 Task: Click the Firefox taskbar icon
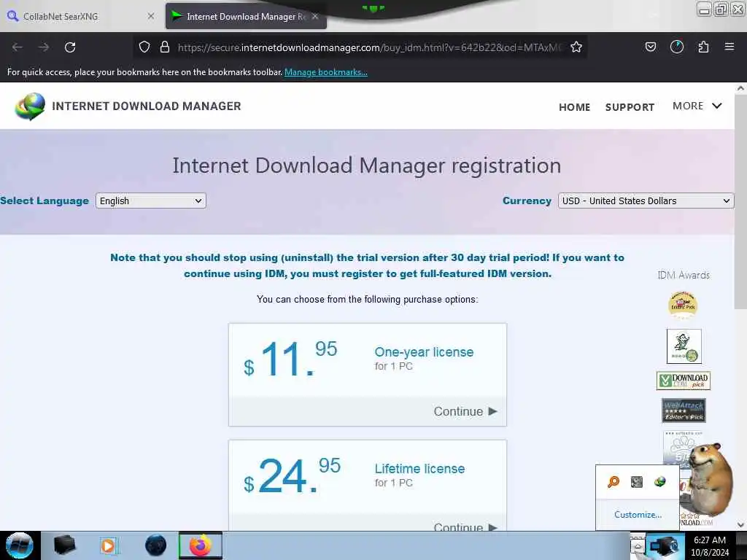[x=201, y=545]
